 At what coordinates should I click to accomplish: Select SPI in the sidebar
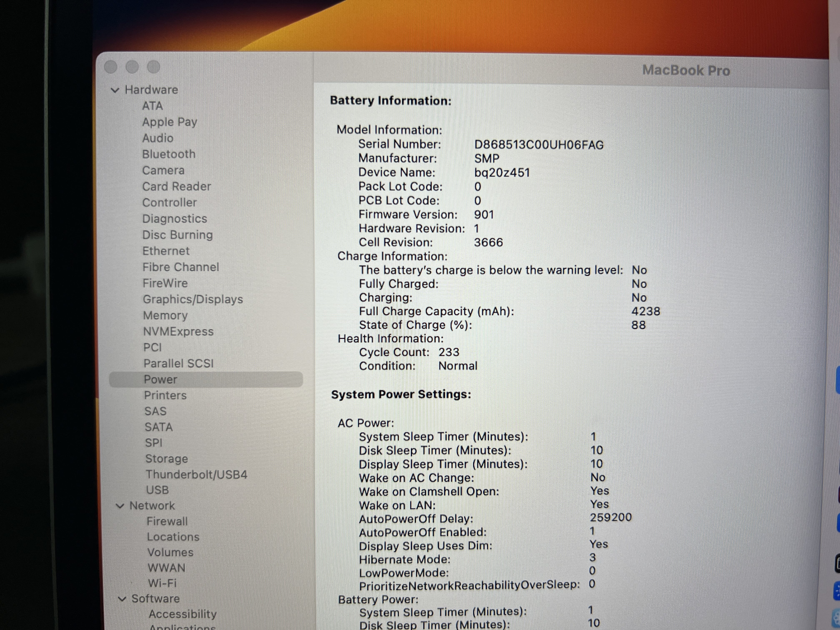(x=153, y=443)
